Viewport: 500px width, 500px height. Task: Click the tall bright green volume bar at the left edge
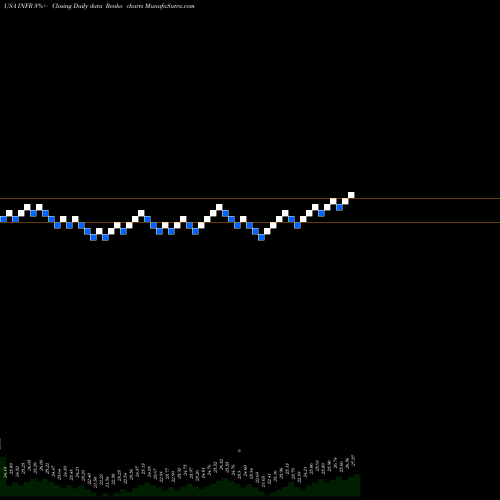(3, 477)
